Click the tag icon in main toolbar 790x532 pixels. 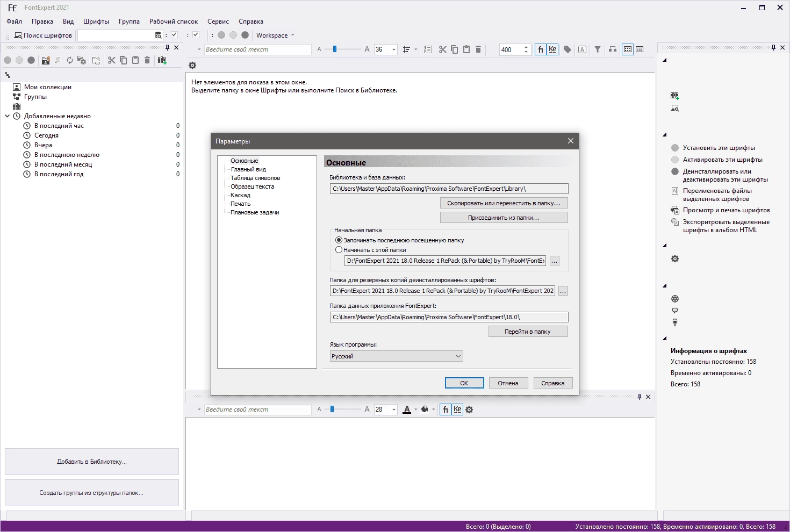(x=568, y=49)
